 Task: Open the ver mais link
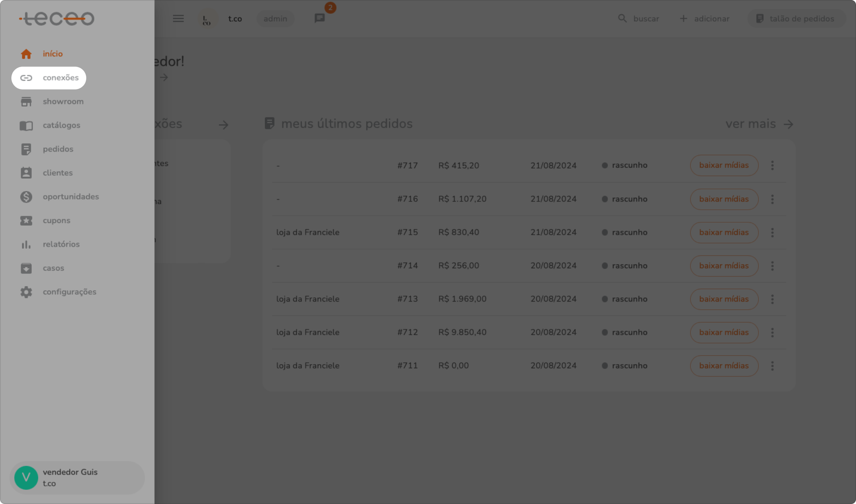[759, 124]
